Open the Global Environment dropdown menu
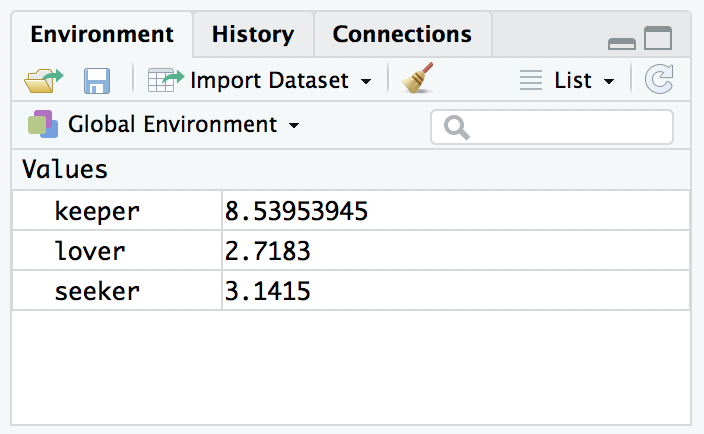Viewport: 704px width, 434px height. tap(294, 125)
